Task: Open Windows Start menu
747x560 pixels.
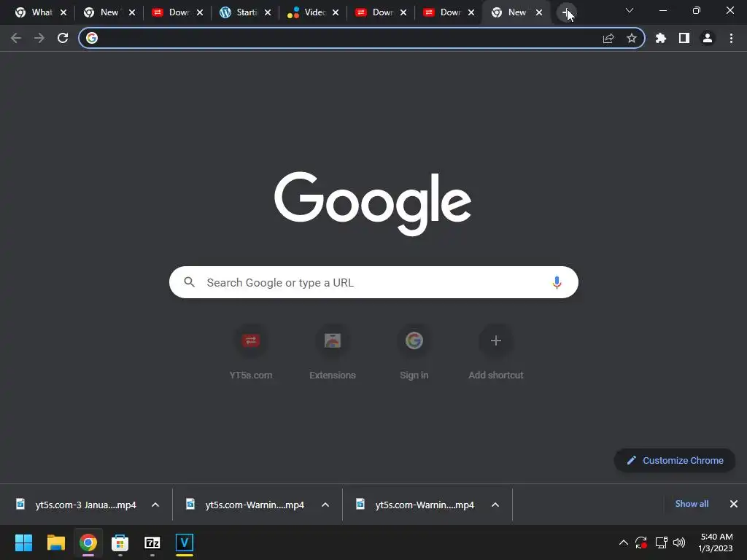Action: [x=23, y=542]
